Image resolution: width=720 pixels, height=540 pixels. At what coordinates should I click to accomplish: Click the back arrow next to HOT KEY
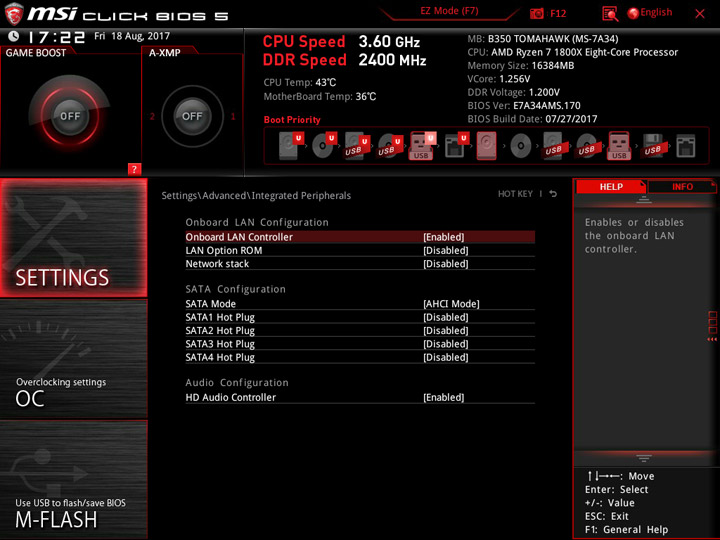(x=553, y=194)
